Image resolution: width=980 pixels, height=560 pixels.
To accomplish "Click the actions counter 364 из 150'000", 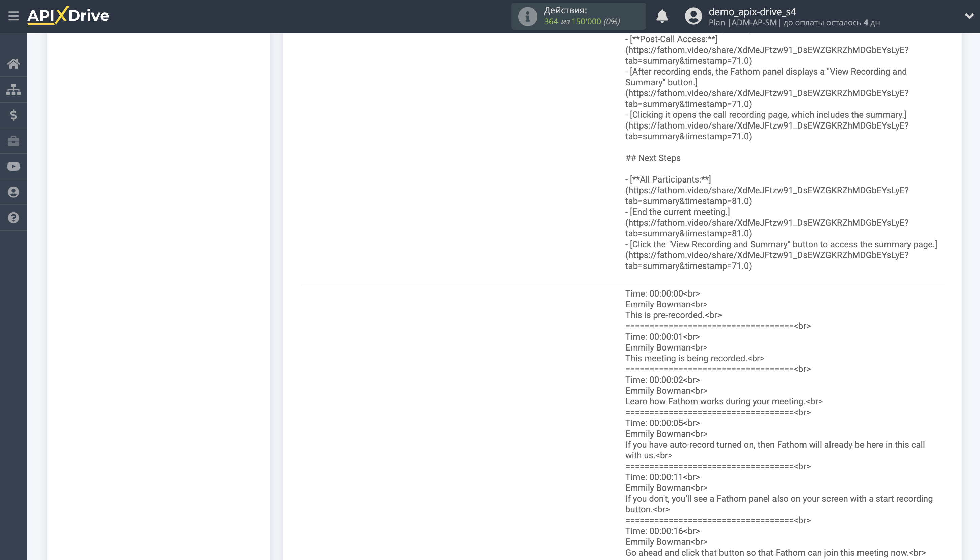I will click(x=581, y=22).
